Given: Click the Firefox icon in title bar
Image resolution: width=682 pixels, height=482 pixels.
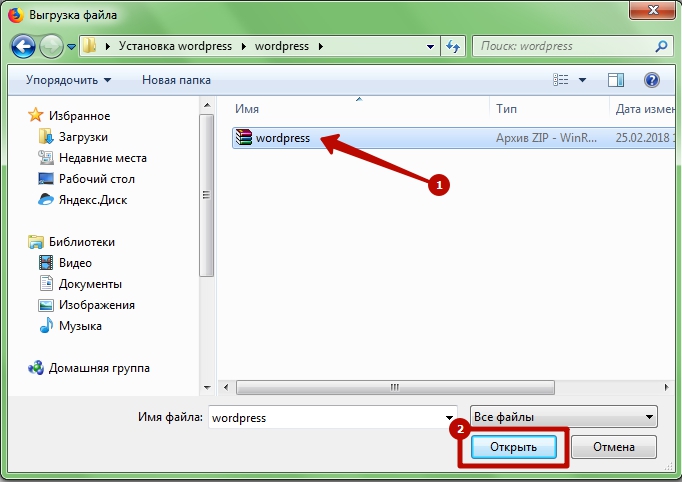Looking at the screenshot, I should [16, 15].
